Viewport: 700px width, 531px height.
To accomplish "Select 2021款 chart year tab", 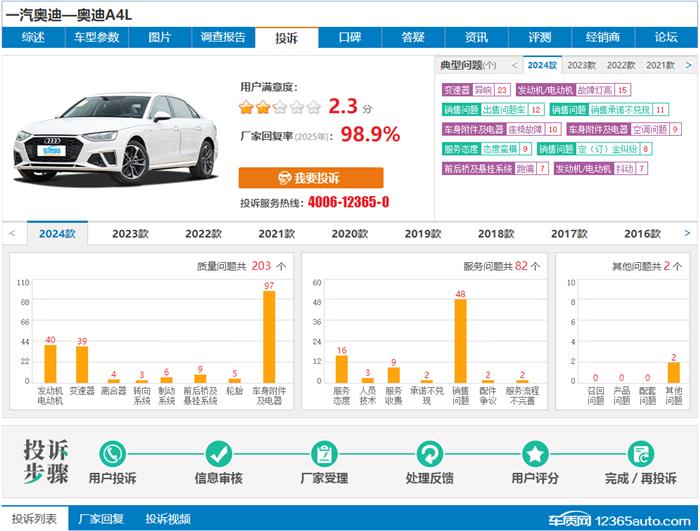I will click(277, 234).
